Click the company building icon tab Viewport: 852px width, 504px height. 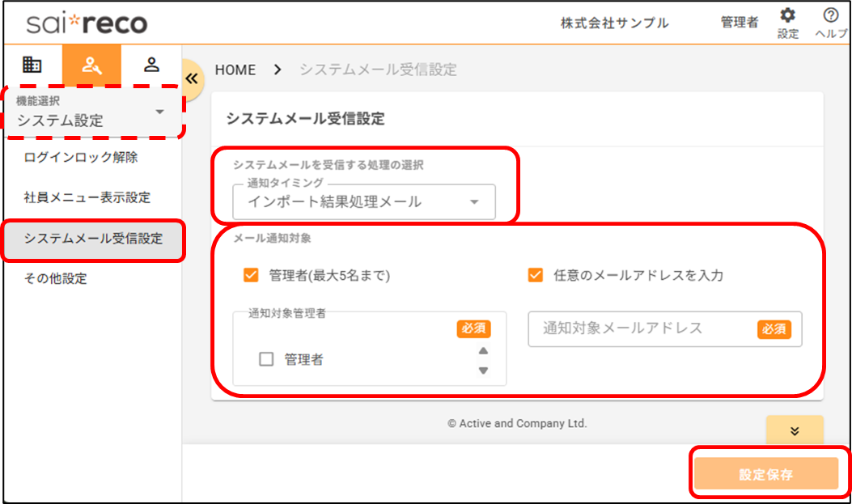32,65
